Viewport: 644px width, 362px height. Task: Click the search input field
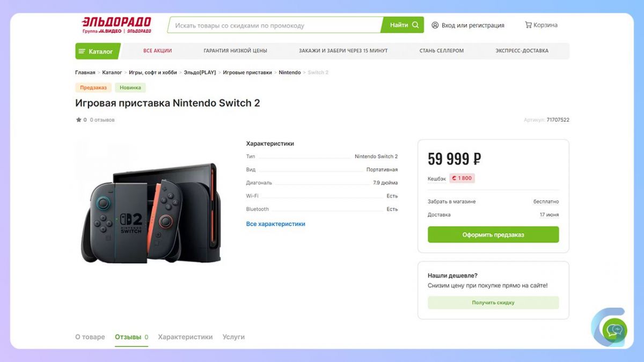click(275, 25)
